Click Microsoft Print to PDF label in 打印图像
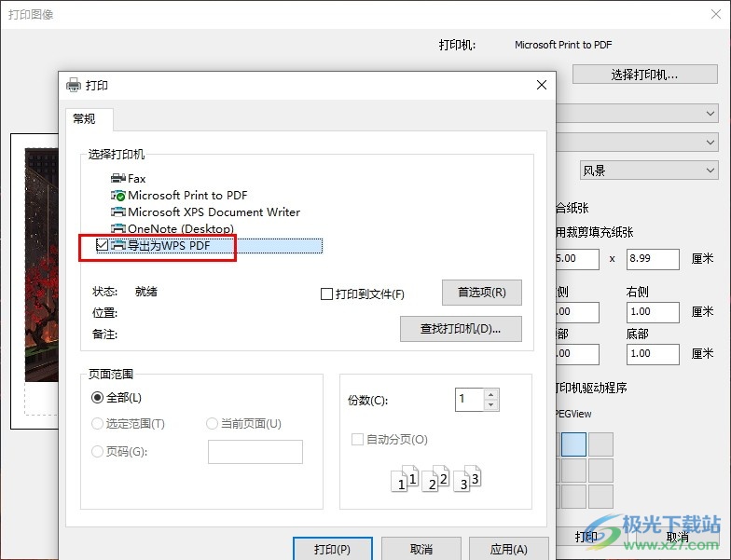Screen dimensions: 731x560 [x=563, y=45]
